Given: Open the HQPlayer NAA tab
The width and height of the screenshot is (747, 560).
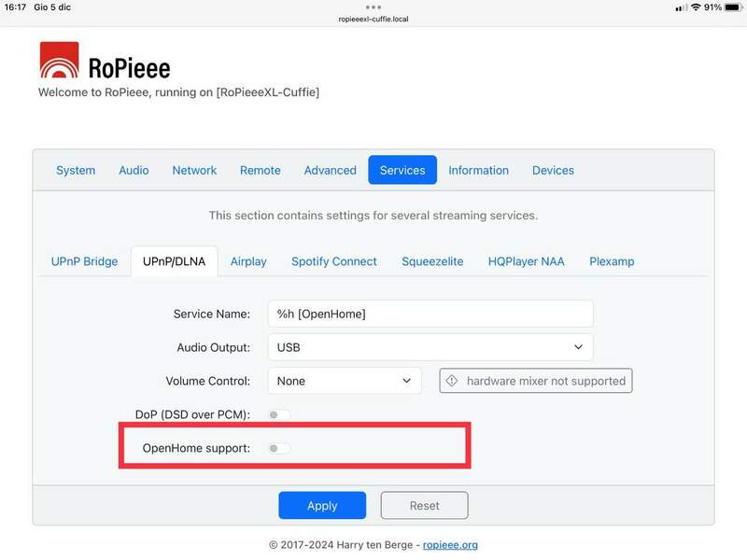Looking at the screenshot, I should pos(526,261).
